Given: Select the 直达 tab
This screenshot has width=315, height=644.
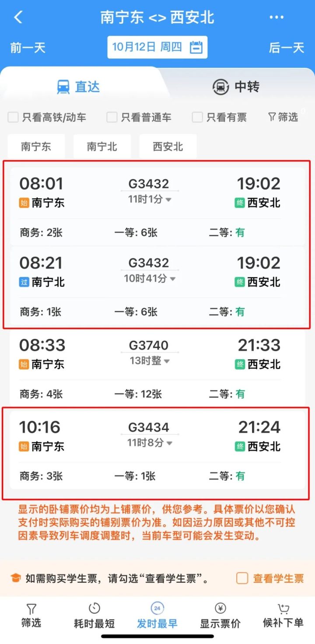Looking at the screenshot, I should click(79, 87).
